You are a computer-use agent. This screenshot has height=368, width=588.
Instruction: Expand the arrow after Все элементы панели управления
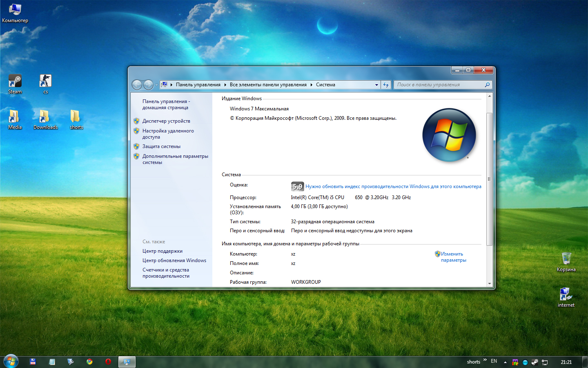coord(311,85)
